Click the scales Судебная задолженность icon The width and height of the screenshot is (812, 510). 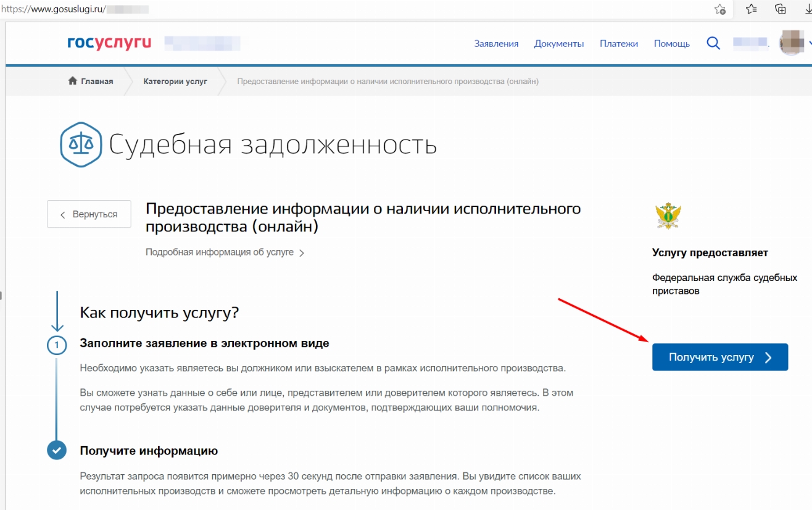click(x=81, y=144)
